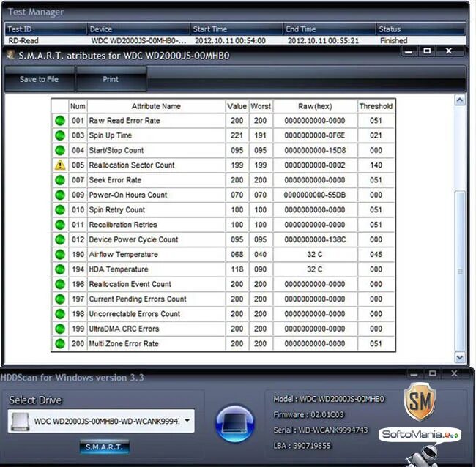Click the End Time column header
The image size is (476, 467).
tap(330, 29)
